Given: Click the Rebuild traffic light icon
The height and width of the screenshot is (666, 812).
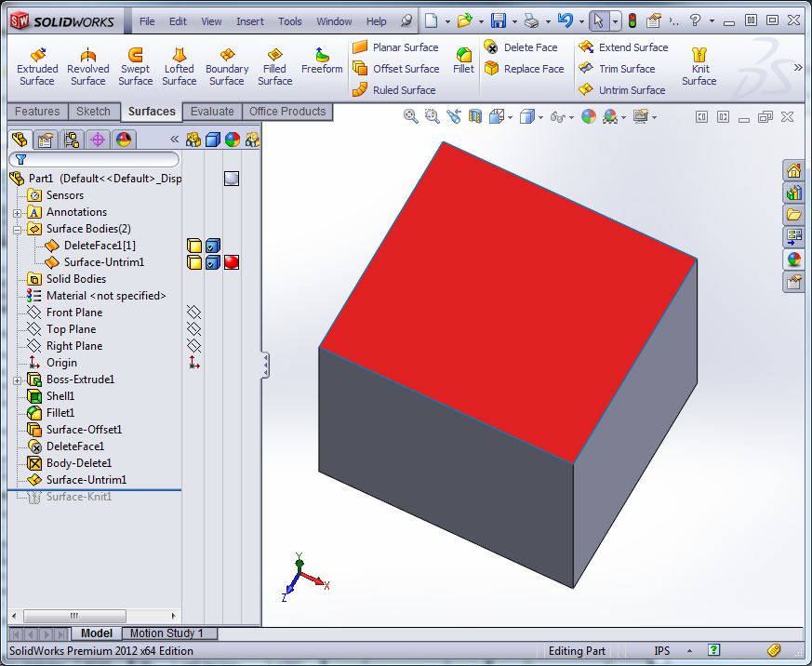Looking at the screenshot, I should [x=632, y=20].
